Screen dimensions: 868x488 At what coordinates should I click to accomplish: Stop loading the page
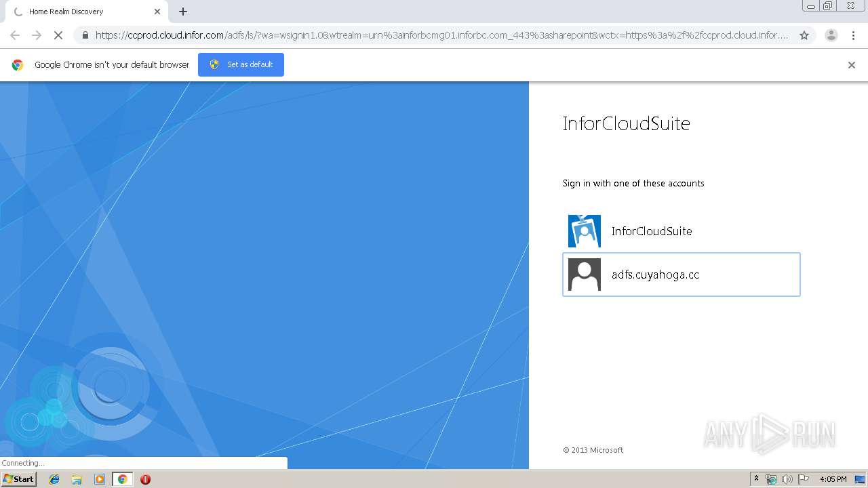[x=58, y=35]
